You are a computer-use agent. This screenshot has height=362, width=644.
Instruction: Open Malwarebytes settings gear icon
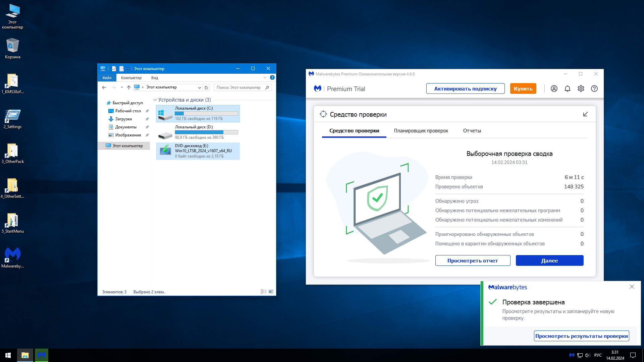[x=581, y=88]
